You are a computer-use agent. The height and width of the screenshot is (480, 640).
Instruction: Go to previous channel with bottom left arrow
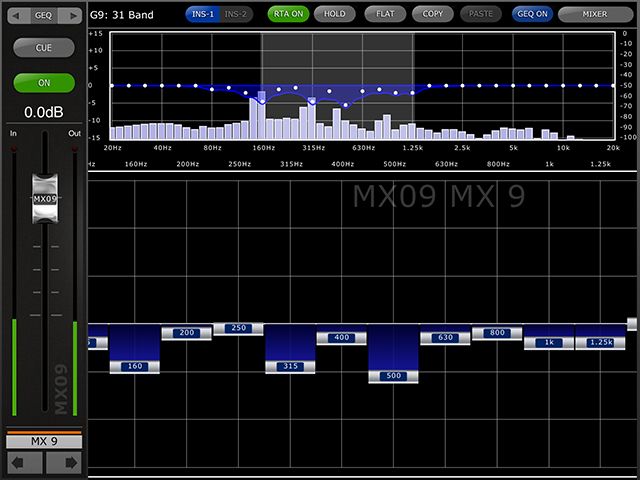[x=24, y=463]
